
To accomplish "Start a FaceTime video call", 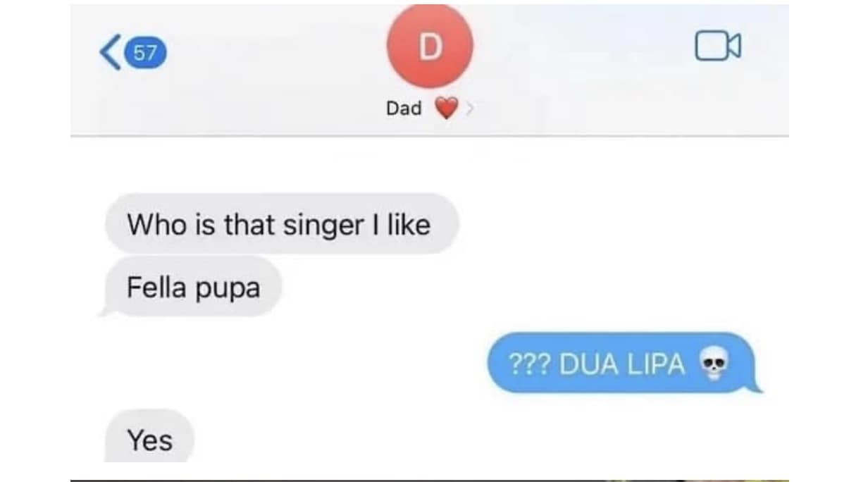I will [718, 47].
